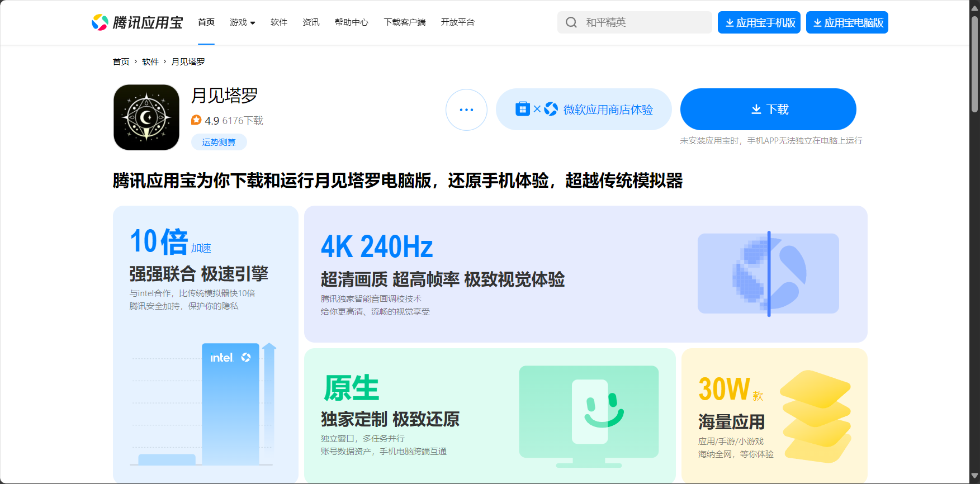Click the 首页 breadcrumb link
The image size is (980, 484).
121,61
